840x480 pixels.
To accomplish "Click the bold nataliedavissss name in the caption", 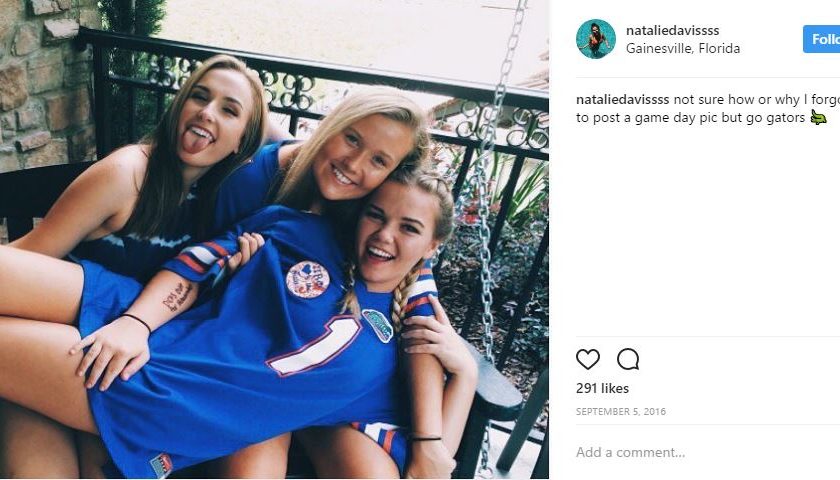I will tap(622, 100).
